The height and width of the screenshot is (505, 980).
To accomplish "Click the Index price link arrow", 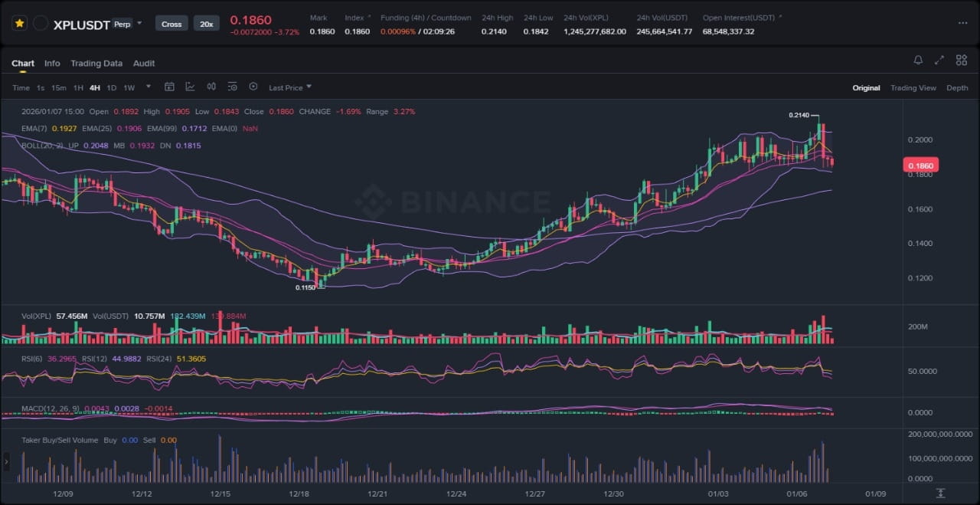I will coord(369,17).
